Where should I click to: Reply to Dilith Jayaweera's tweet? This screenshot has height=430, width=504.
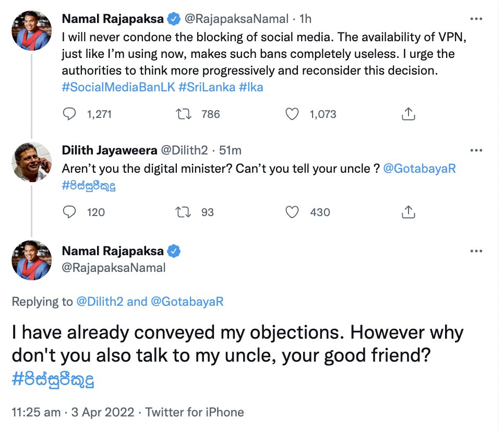tap(69, 212)
